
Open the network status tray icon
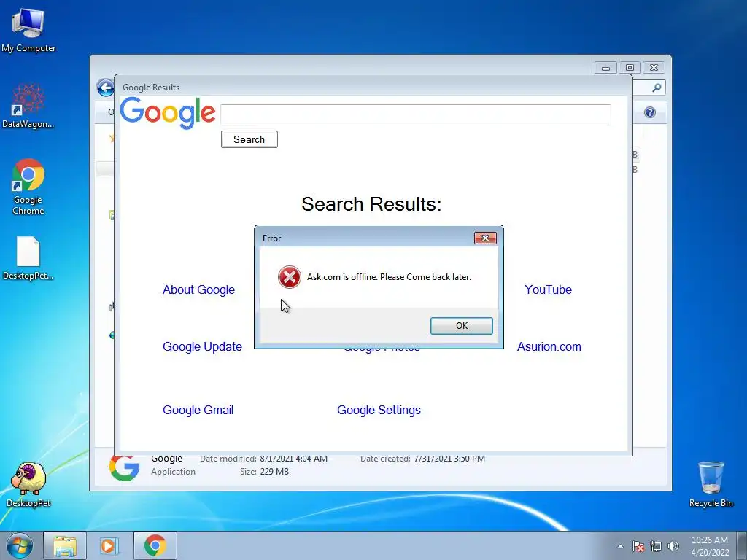pyautogui.click(x=656, y=546)
